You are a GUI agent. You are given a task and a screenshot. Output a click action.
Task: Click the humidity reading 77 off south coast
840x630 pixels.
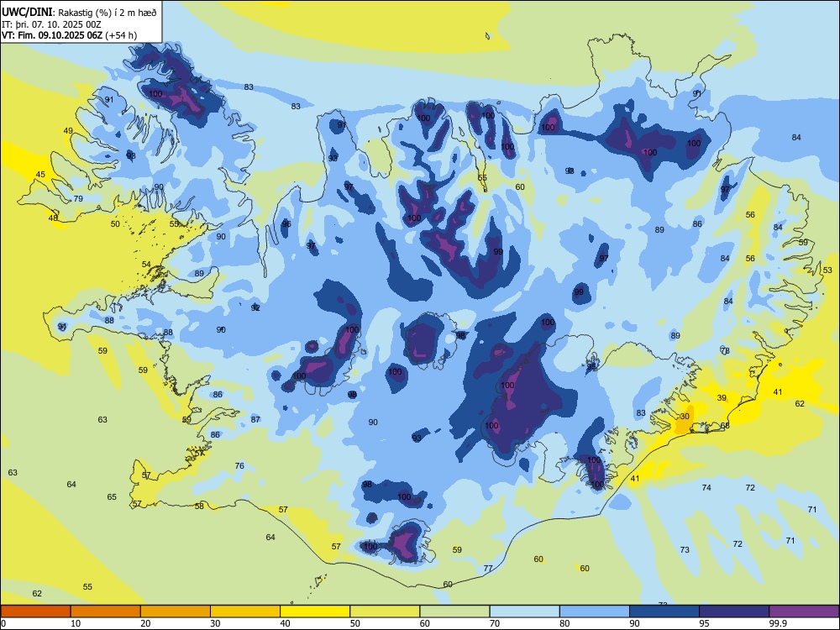point(488,569)
